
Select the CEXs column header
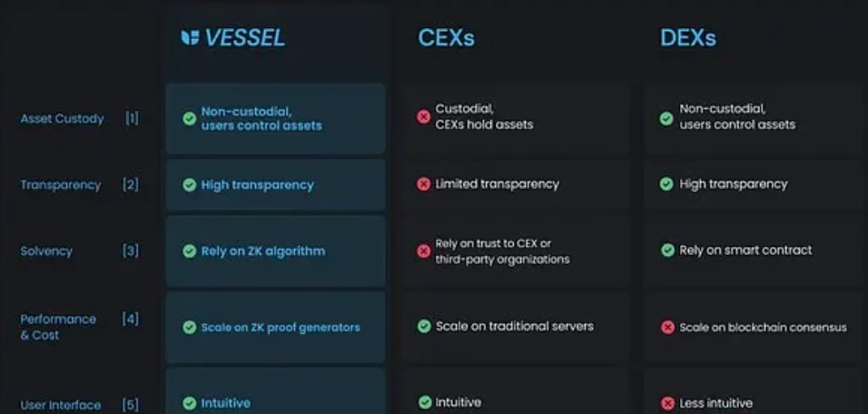446,37
